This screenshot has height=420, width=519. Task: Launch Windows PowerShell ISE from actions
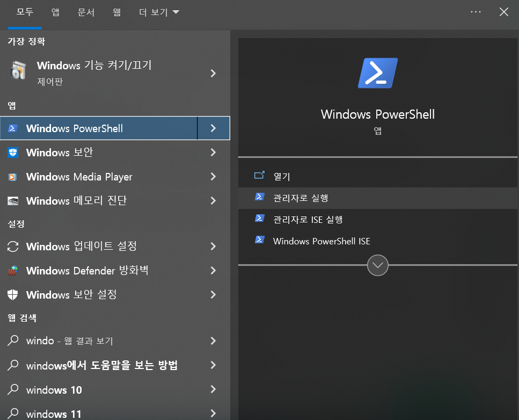[378, 241]
